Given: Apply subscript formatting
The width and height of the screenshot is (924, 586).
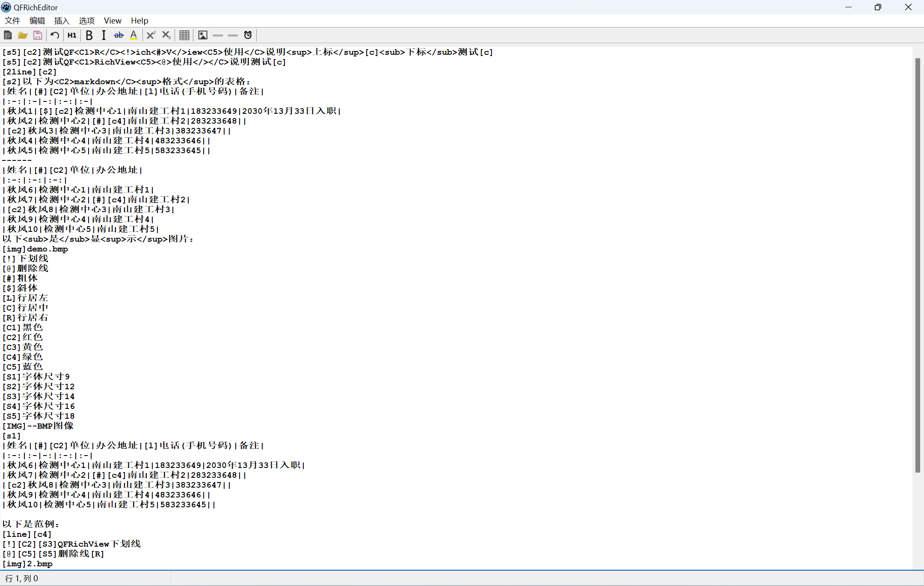Looking at the screenshot, I should point(166,36).
